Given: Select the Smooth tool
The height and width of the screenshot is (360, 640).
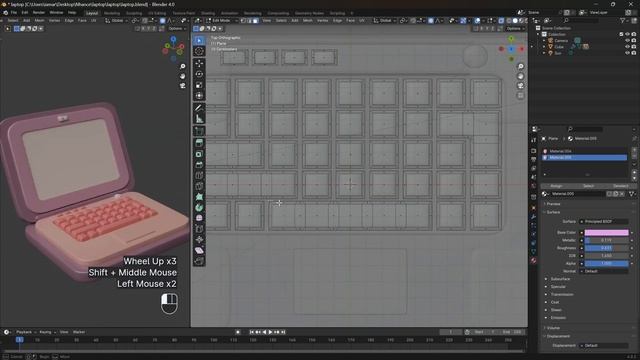Looking at the screenshot, I should pos(199,218).
